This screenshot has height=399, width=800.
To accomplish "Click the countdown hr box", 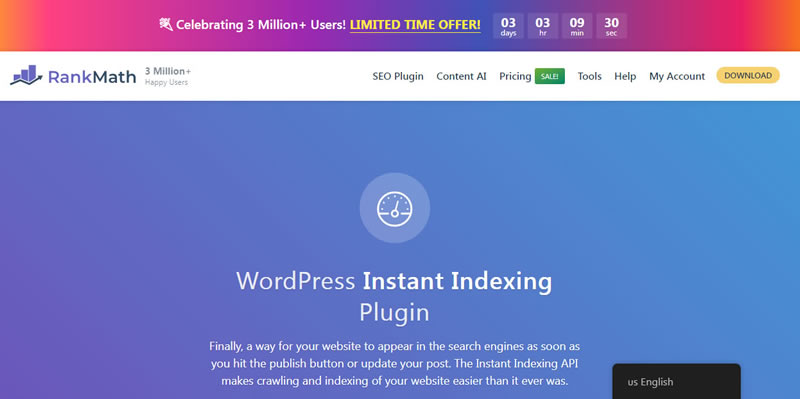I will point(543,26).
